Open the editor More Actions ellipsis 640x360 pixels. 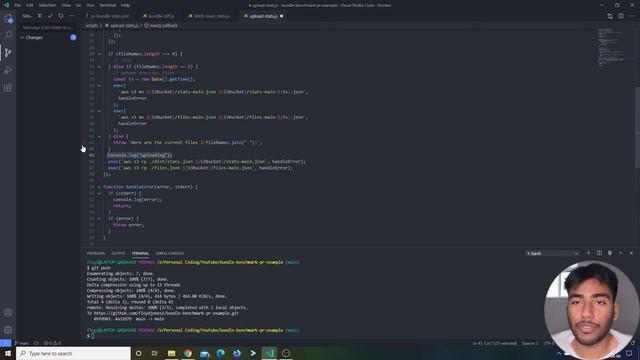pos(631,16)
